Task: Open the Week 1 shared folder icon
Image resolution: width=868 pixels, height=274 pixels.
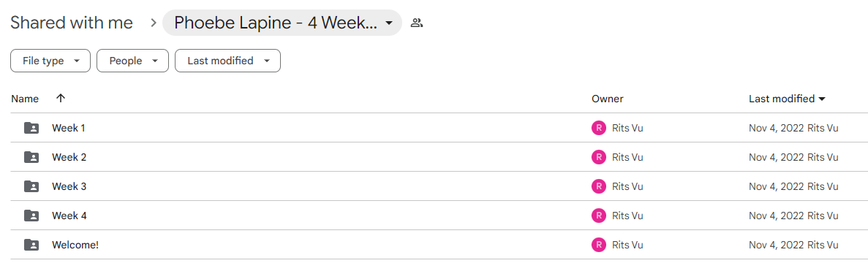Action: pyautogui.click(x=31, y=128)
